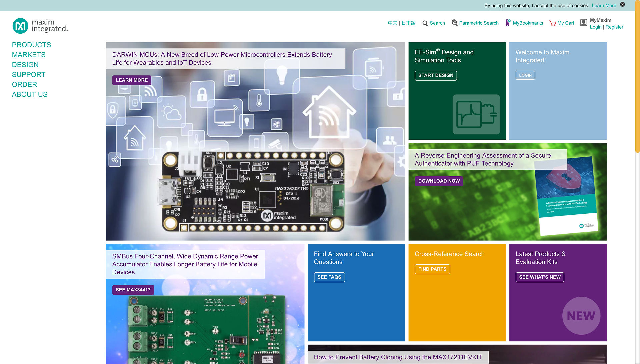Open the MARKETS menu

29,55
